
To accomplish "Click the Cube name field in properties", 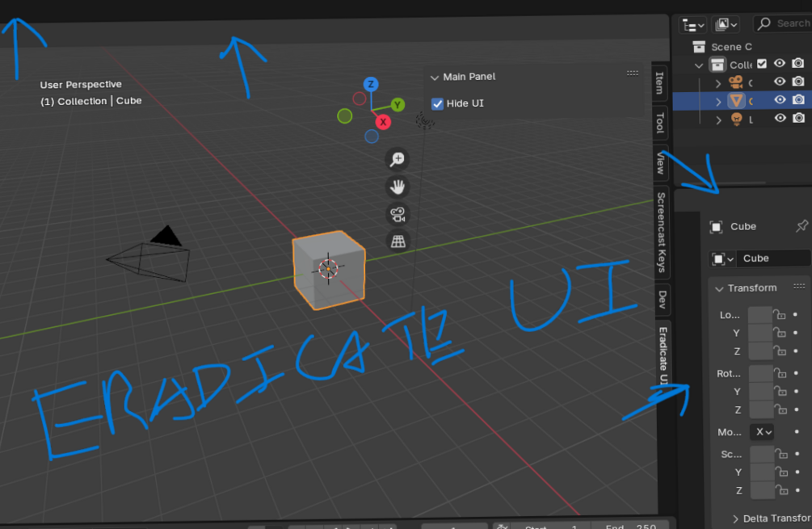I will click(772, 258).
